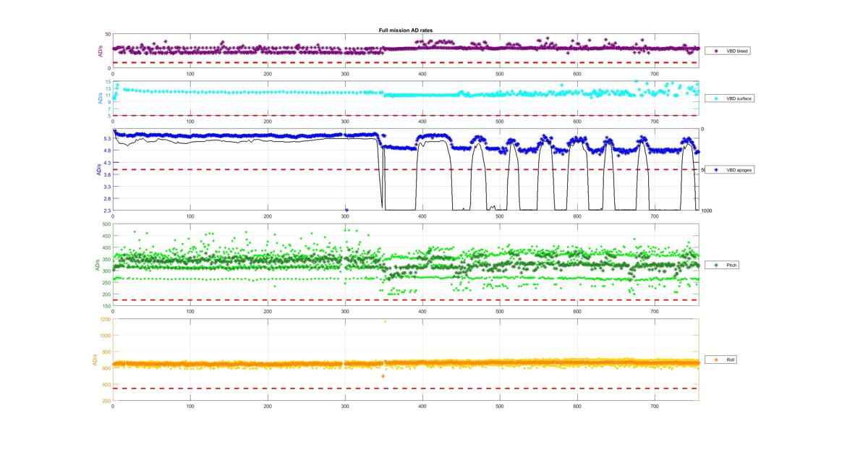Click the 'Full mission AD rates' figure title
Viewport: 868px width, 450px height.
pyautogui.click(x=406, y=30)
